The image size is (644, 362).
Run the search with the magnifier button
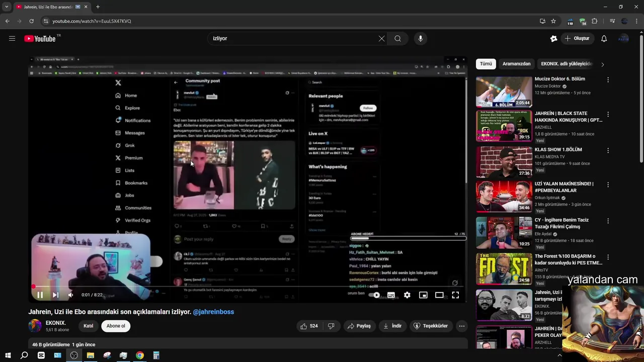(x=397, y=39)
